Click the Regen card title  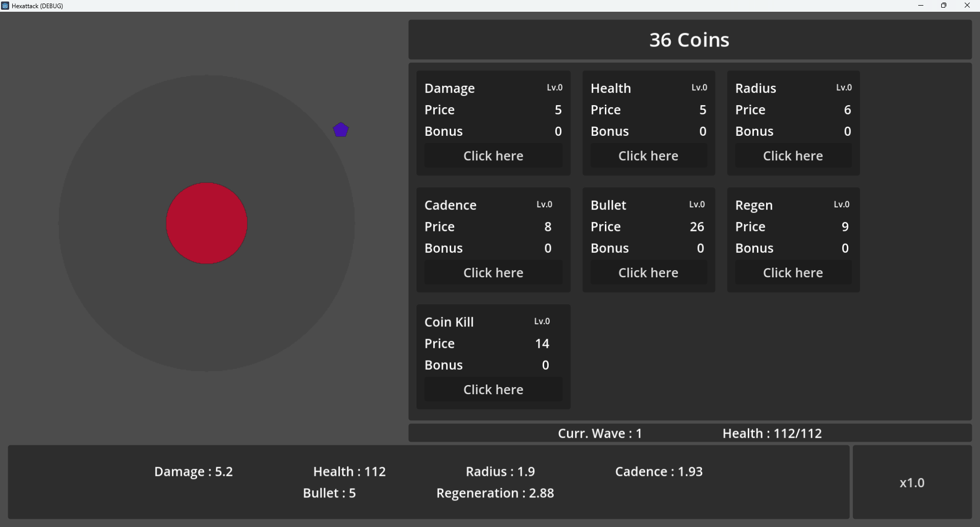pos(754,206)
